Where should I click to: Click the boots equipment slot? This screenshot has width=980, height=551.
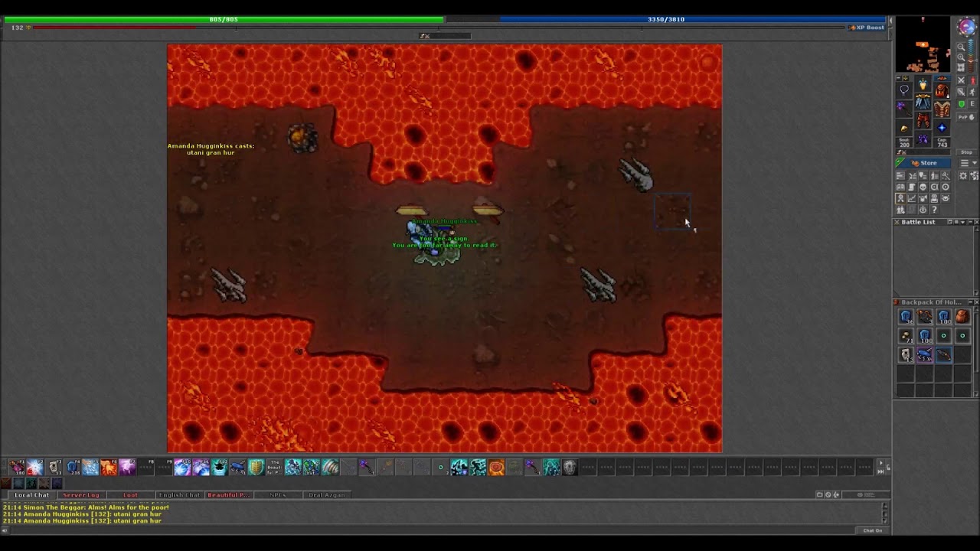click(x=923, y=139)
